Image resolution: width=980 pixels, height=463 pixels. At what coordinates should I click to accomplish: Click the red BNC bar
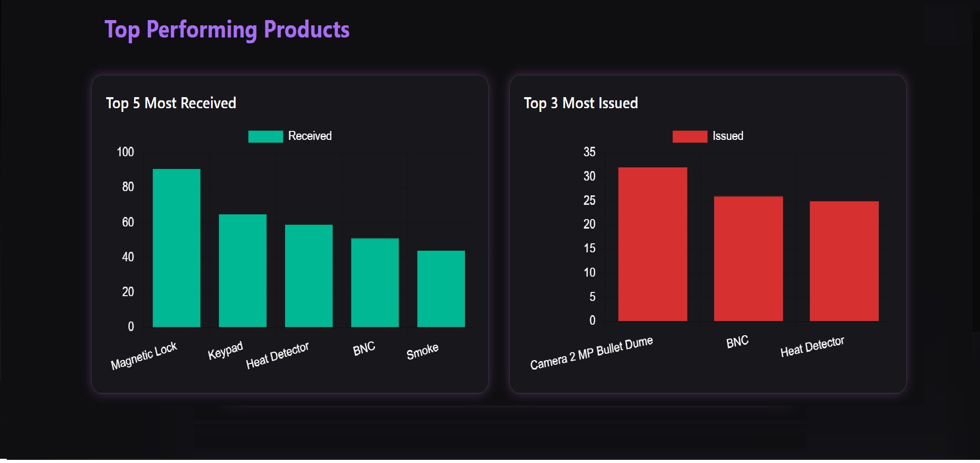[x=748, y=259]
